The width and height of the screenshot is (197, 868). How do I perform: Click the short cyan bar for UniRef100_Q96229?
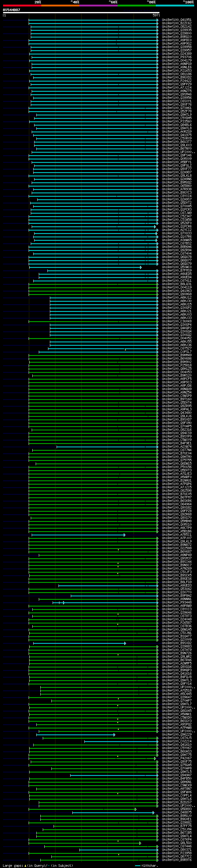[76, 735]
